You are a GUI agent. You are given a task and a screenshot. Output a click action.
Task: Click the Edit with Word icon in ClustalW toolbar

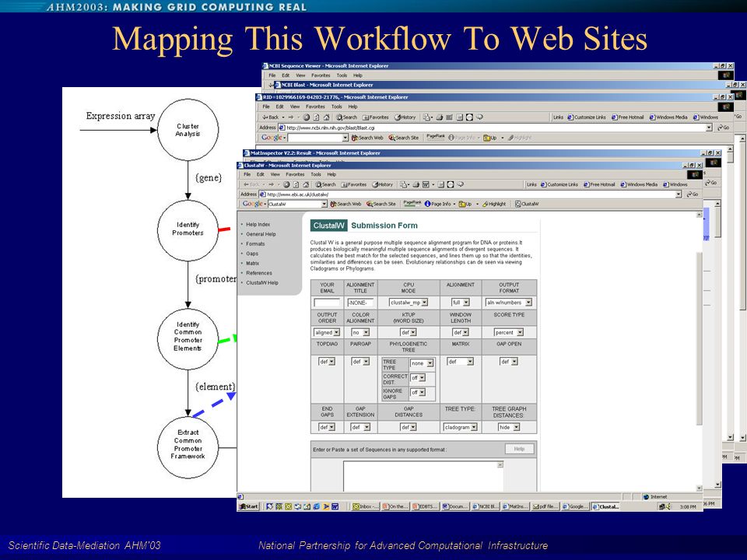(x=426, y=184)
